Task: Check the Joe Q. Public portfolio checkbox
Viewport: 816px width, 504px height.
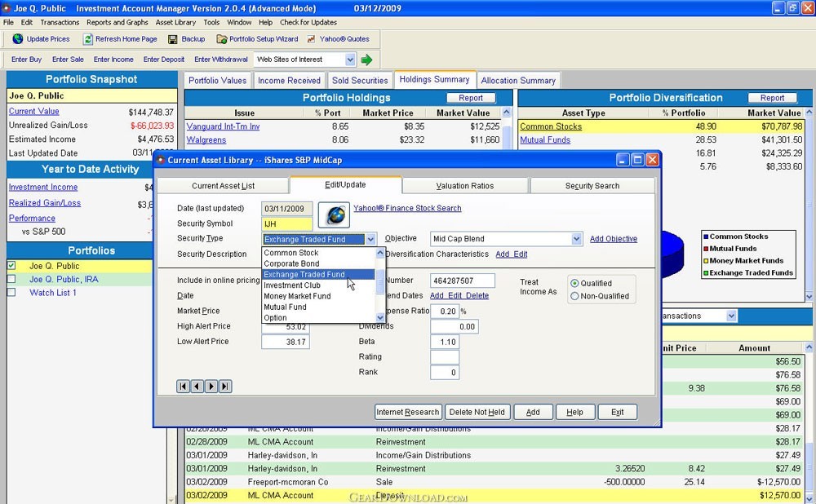Action: point(11,266)
